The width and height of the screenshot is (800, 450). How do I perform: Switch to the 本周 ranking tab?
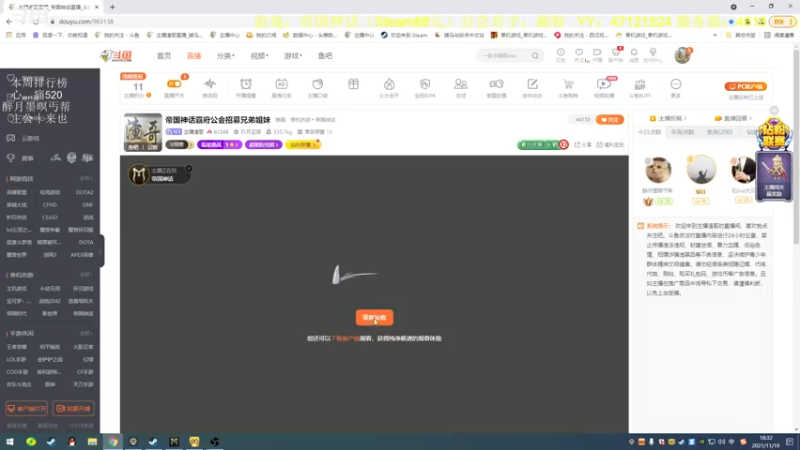pyautogui.click(x=683, y=132)
